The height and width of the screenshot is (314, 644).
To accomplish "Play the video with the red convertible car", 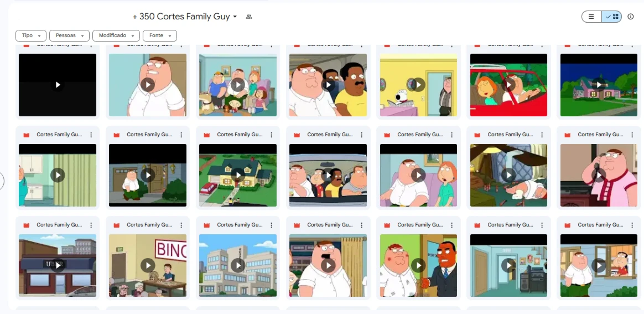I will point(508,85).
